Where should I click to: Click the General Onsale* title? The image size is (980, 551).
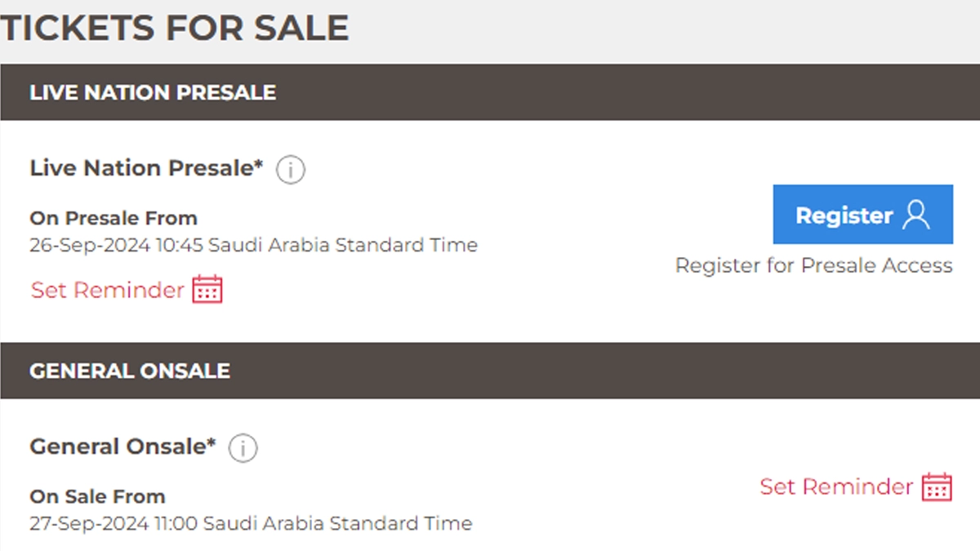117,447
